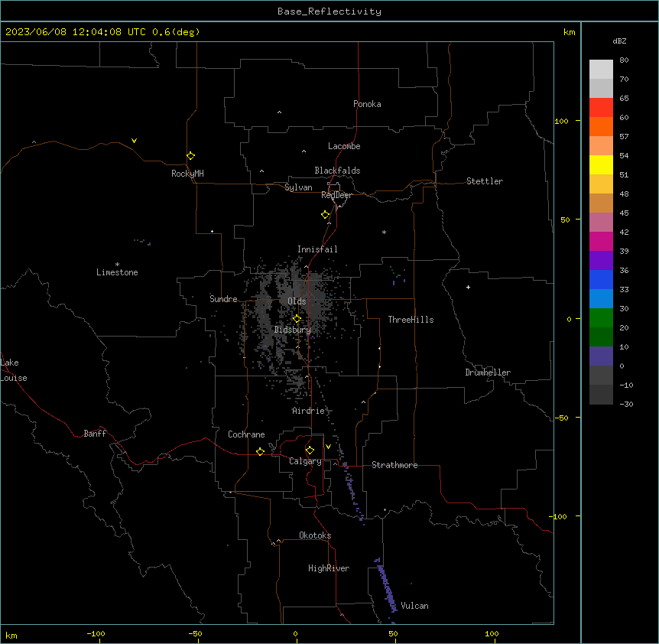This screenshot has width=659, height=644.
Task: Click the dBZ legend heading
Action: pyautogui.click(x=619, y=41)
